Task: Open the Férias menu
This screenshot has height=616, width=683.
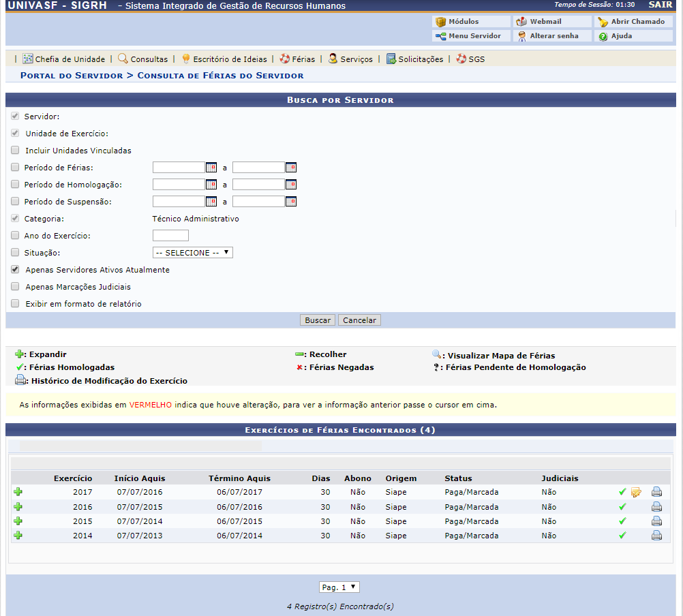Action: pyautogui.click(x=297, y=59)
